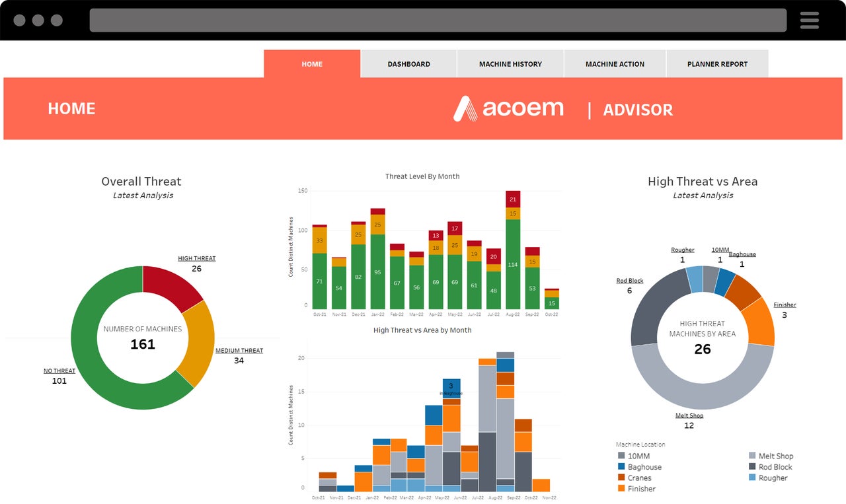Open the Machine History tab
The height and width of the screenshot is (504, 846).
[x=510, y=64]
